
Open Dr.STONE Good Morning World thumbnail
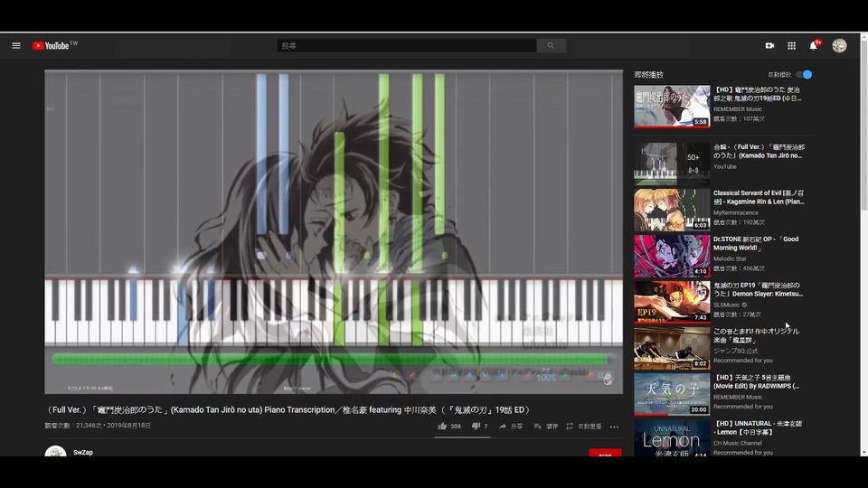tap(672, 256)
